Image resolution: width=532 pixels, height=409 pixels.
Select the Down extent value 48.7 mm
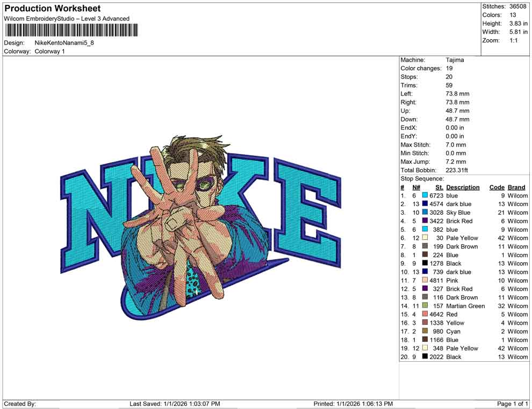click(x=457, y=119)
